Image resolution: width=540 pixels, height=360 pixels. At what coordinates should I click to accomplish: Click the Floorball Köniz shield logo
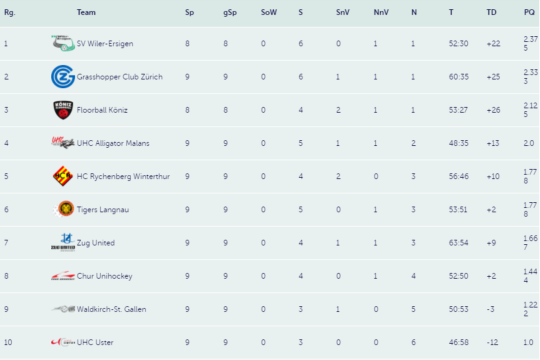click(63, 110)
